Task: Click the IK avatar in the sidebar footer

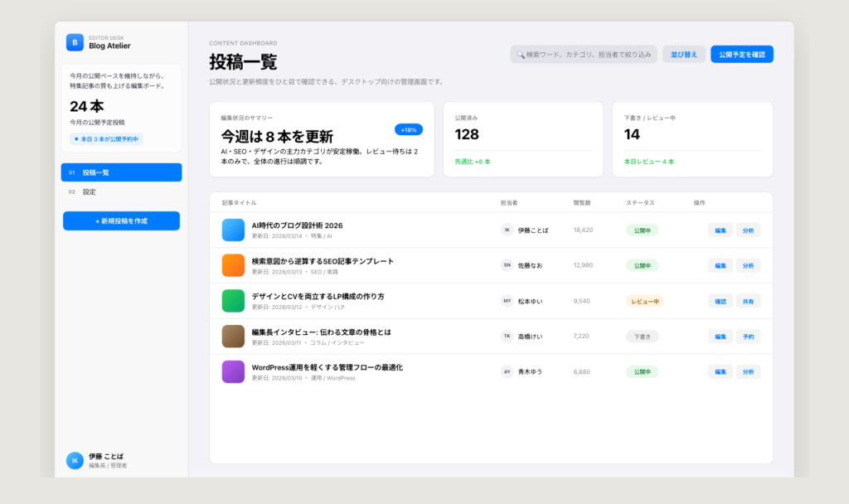Action: point(75,460)
